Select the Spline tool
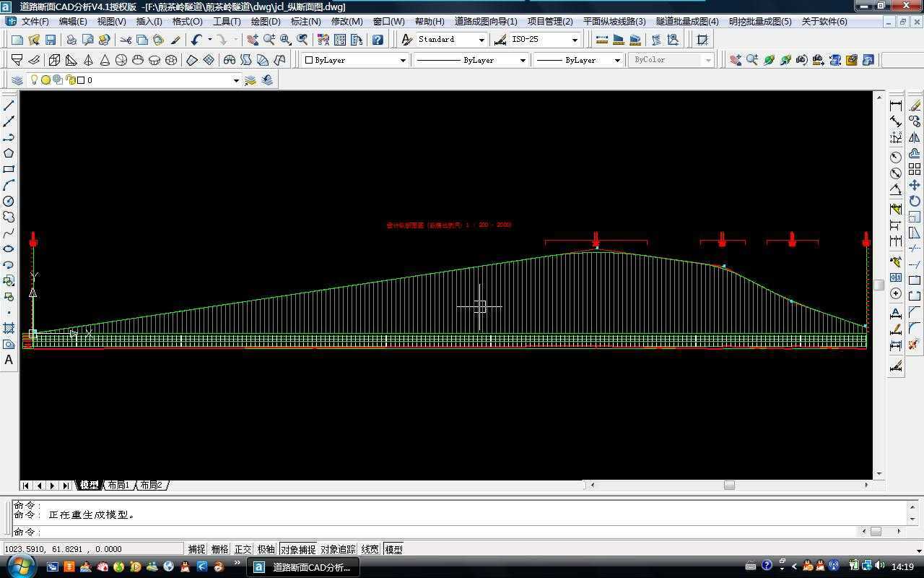The width and height of the screenshot is (924, 578). 9,233
